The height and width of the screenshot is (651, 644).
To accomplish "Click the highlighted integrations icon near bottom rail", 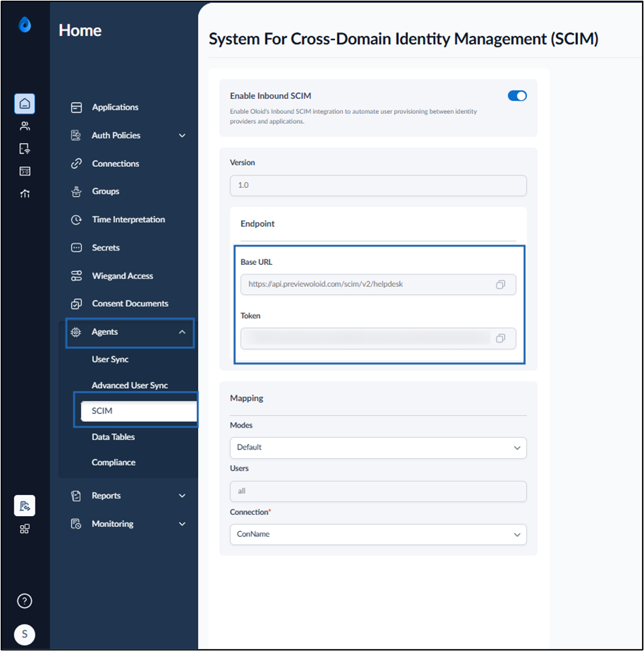I will 25,506.
